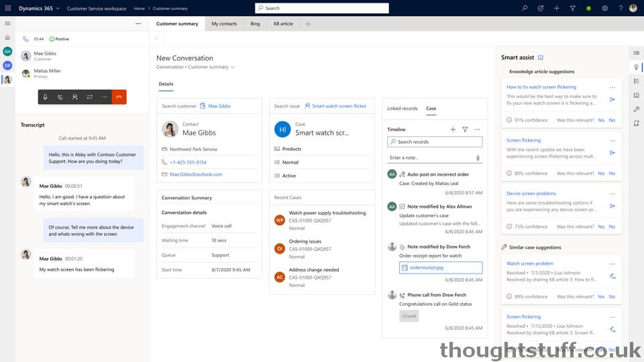Screen dimensions: 644x362
Task: Click the plus quick create icon
Action: [557, 8]
